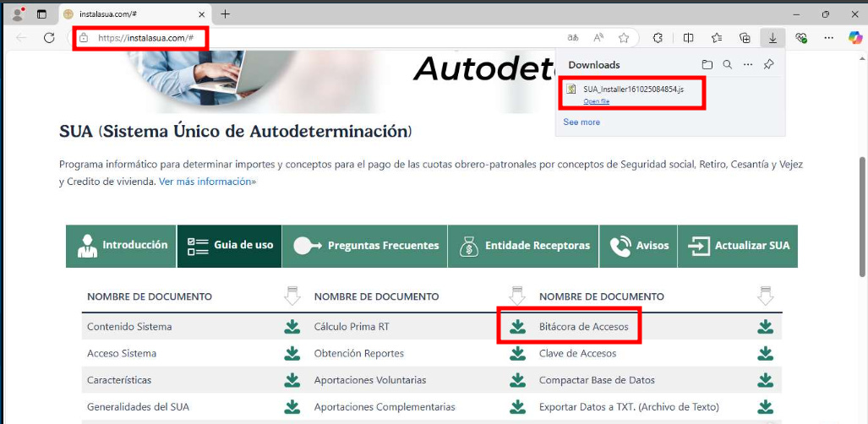This screenshot has height=424, width=868.
Task: Pin the Downloads panel
Action: 767,65
